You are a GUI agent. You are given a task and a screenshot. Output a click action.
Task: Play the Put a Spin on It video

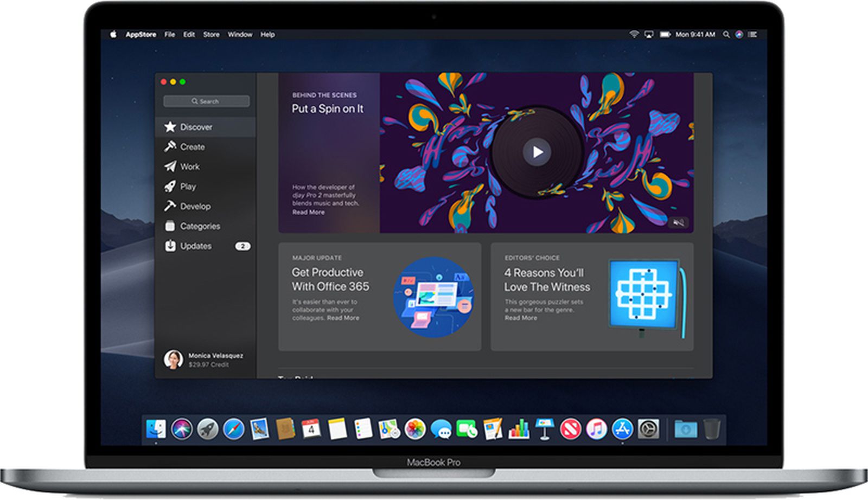click(x=537, y=152)
